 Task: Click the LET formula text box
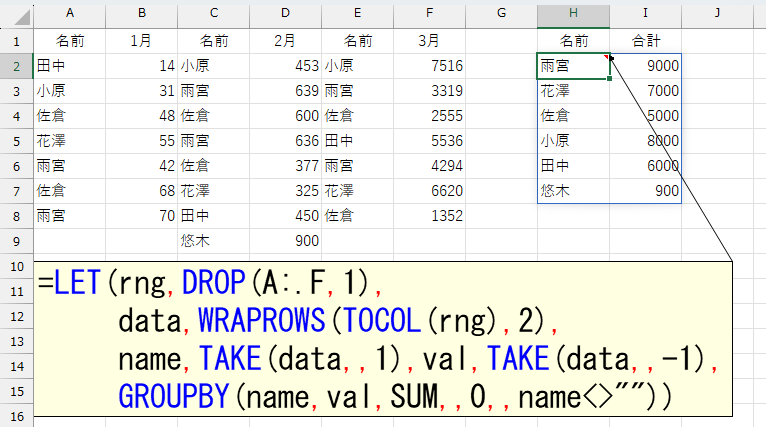pyautogui.click(x=384, y=340)
